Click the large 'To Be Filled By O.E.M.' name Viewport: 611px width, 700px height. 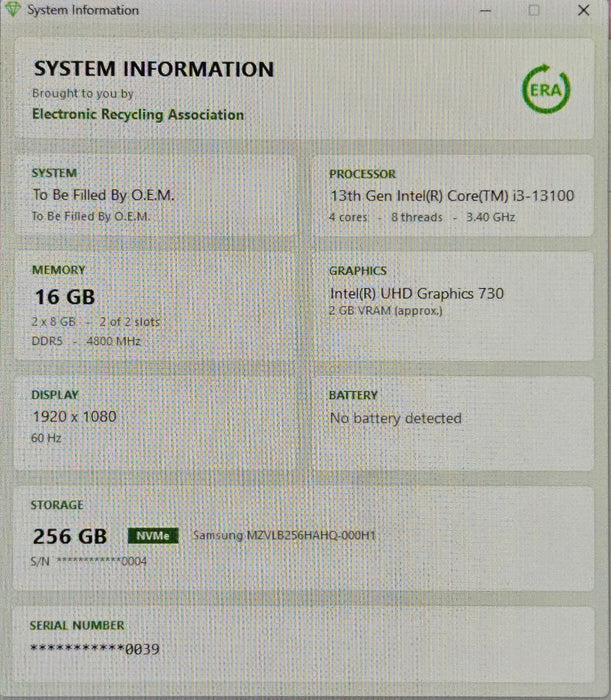tap(104, 195)
